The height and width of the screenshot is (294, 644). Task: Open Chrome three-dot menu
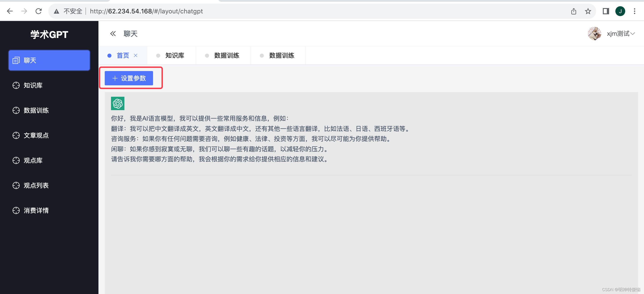[x=634, y=11]
